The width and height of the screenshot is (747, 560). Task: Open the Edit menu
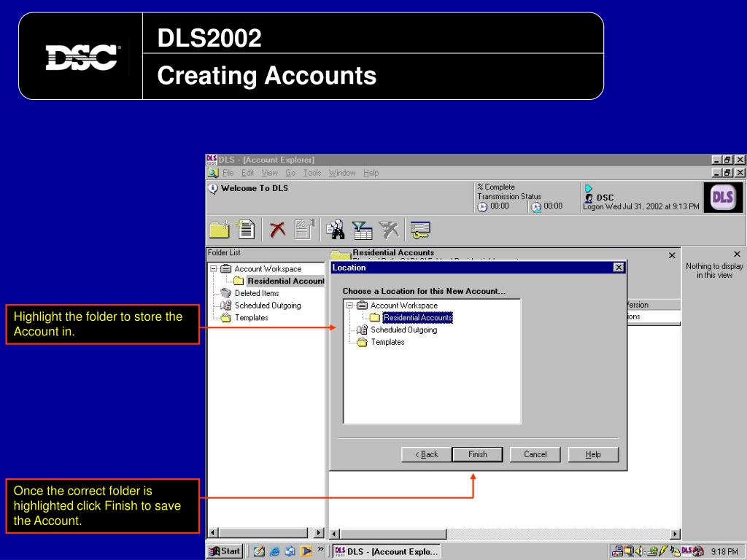(x=248, y=173)
